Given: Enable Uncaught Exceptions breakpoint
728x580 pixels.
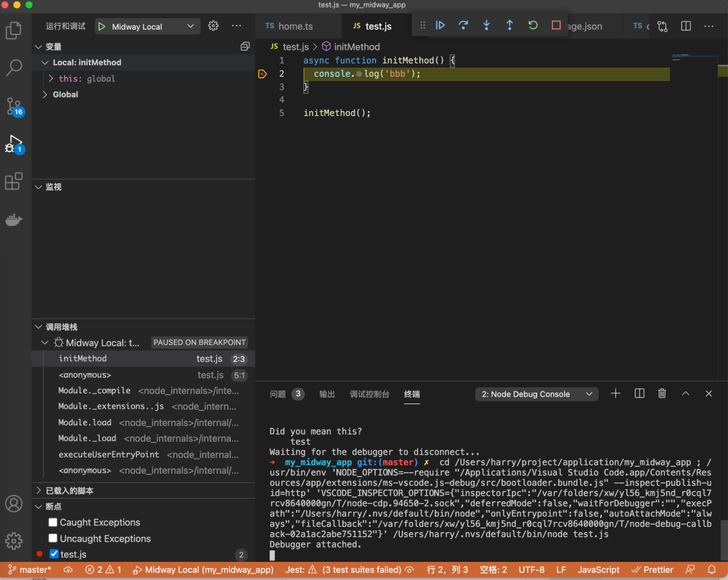Looking at the screenshot, I should (x=53, y=539).
